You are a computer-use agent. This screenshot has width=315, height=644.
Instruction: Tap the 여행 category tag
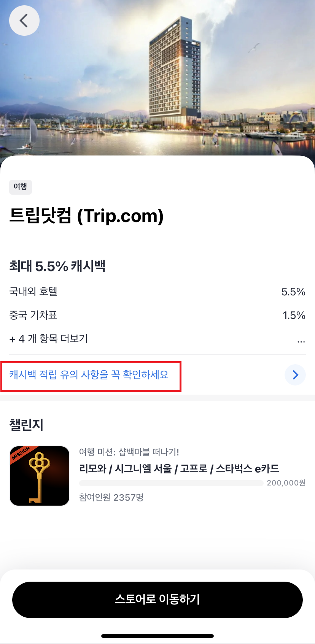tap(21, 187)
